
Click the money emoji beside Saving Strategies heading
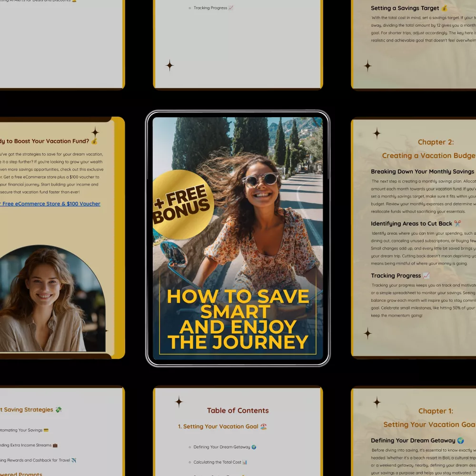point(58,409)
